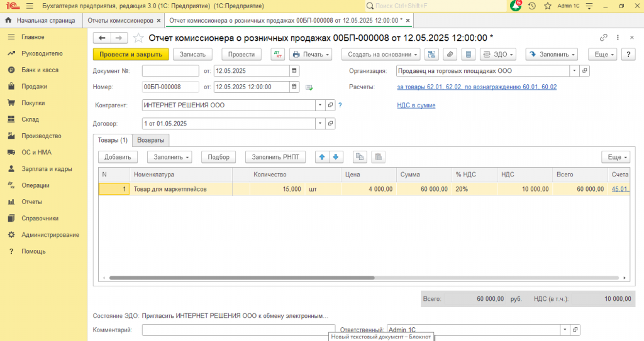Open the report list icon next to paperclip
Image resolution: width=644 pixels, height=341 pixels.
pyautogui.click(x=468, y=54)
